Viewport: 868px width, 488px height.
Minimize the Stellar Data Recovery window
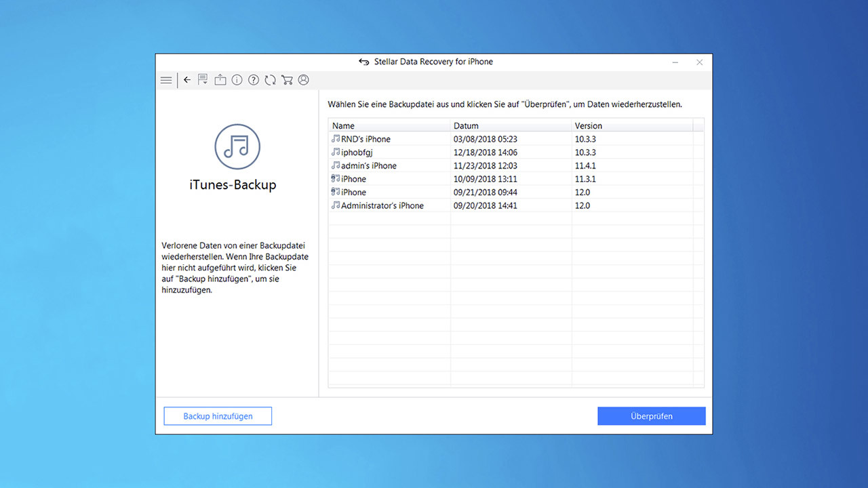coord(675,62)
